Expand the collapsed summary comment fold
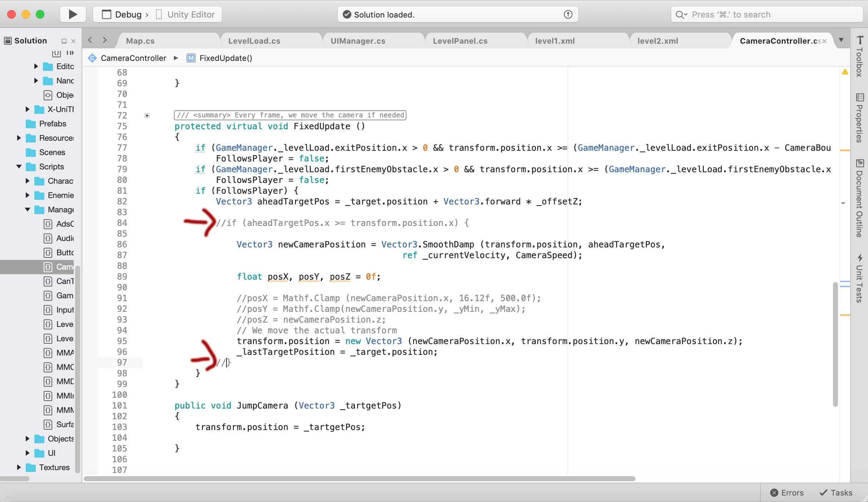This screenshot has height=502, width=868. 147,115
